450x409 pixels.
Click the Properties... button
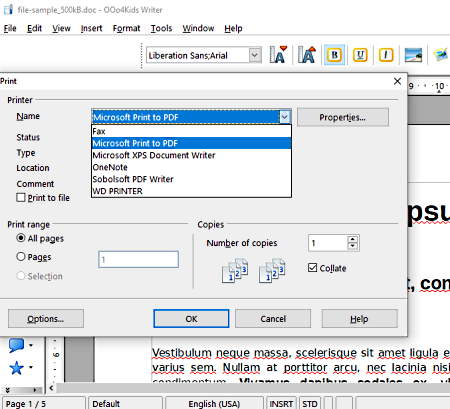[343, 117]
